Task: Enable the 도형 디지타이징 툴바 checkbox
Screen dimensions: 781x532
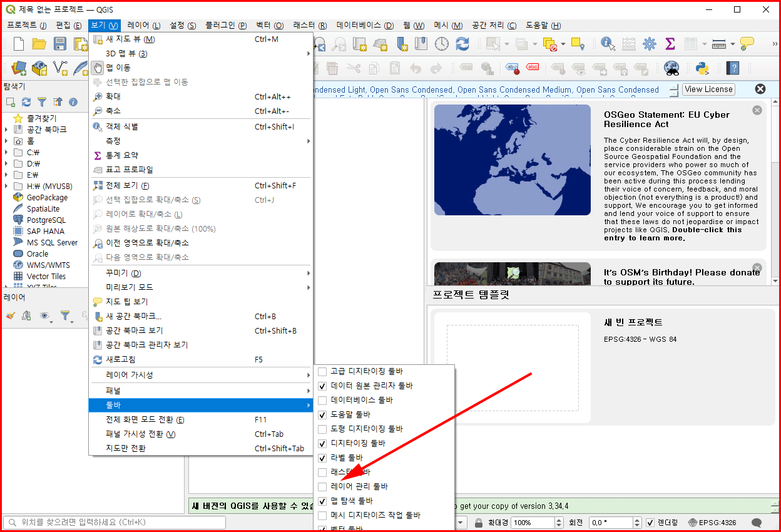Action: pos(322,429)
